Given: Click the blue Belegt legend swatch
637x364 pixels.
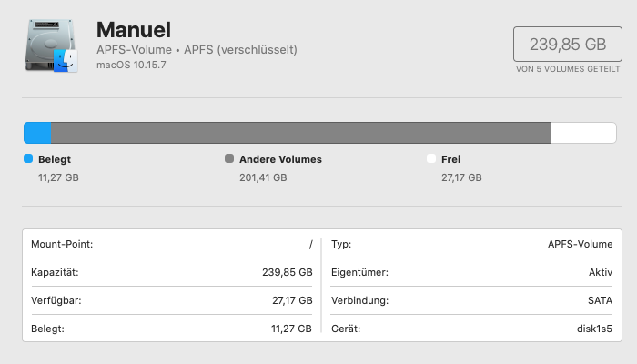Looking at the screenshot, I should coord(28,159).
